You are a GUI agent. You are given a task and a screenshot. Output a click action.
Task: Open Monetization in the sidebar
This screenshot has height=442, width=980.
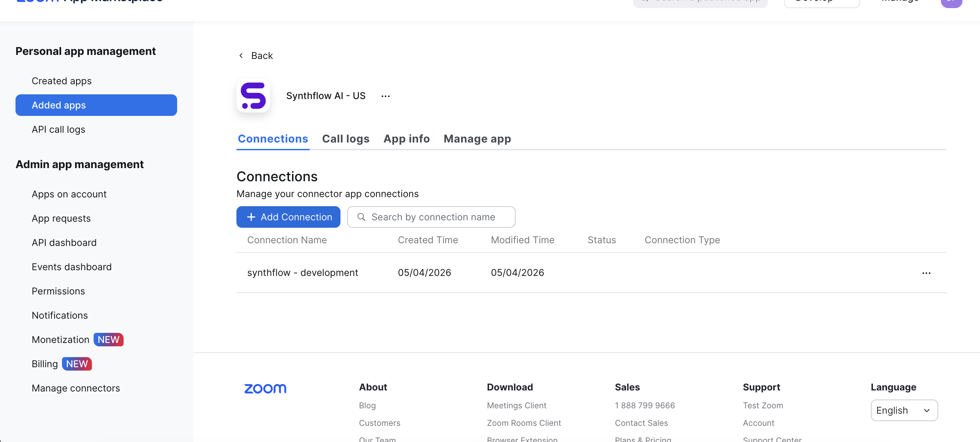click(61, 340)
